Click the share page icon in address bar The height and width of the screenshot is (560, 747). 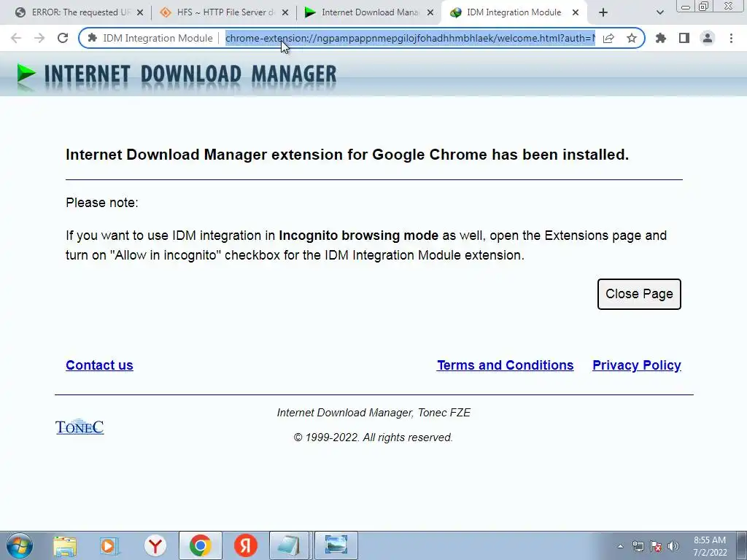(x=608, y=38)
